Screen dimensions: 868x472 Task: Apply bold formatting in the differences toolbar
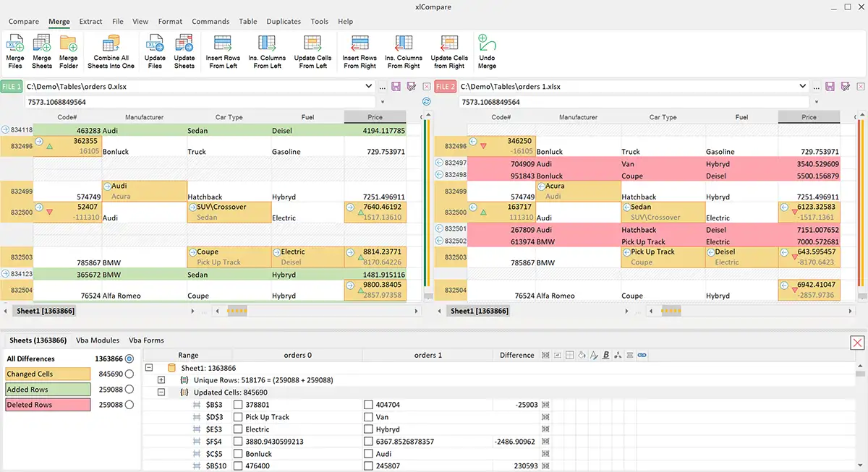pos(605,355)
